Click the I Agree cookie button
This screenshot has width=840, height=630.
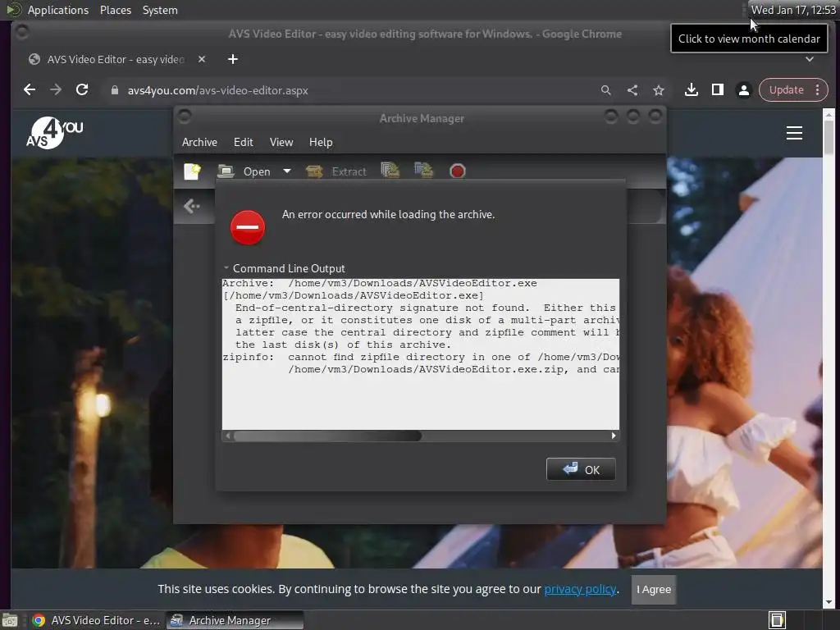coord(654,589)
